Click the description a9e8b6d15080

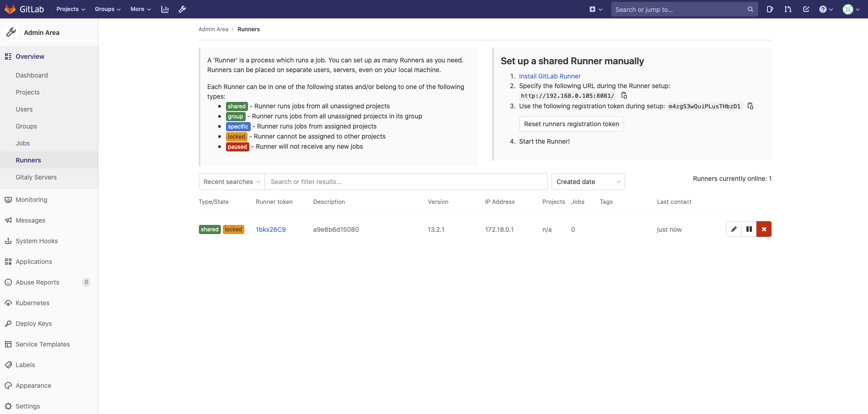click(336, 229)
